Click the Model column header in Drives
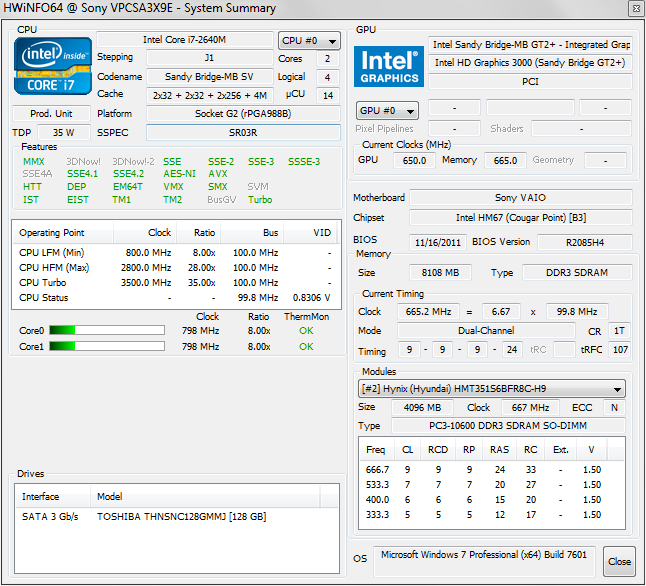 [205, 497]
